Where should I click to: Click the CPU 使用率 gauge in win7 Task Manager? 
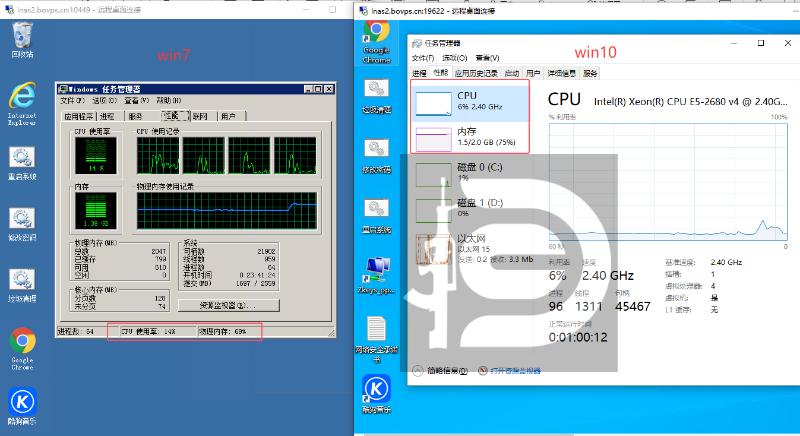click(x=96, y=156)
